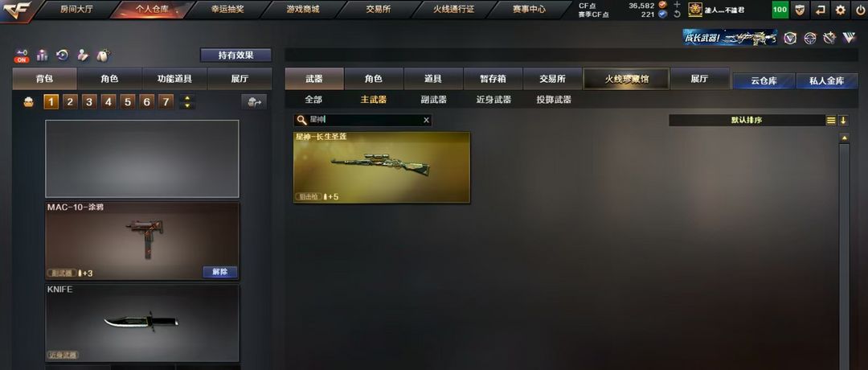This screenshot has width=868, height=370.
Task: Select backpack slot 3
Action: click(89, 102)
